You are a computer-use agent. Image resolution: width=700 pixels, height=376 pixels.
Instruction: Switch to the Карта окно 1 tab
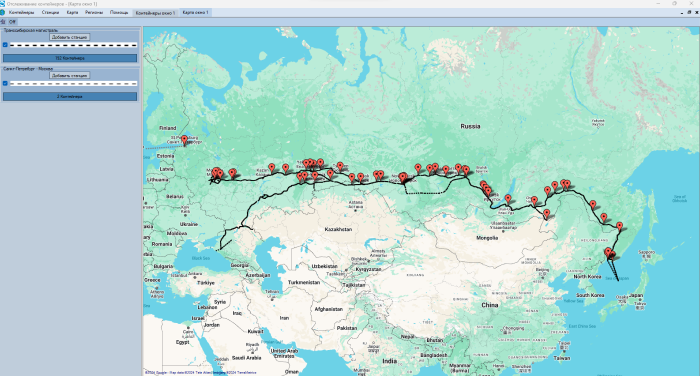(195, 13)
